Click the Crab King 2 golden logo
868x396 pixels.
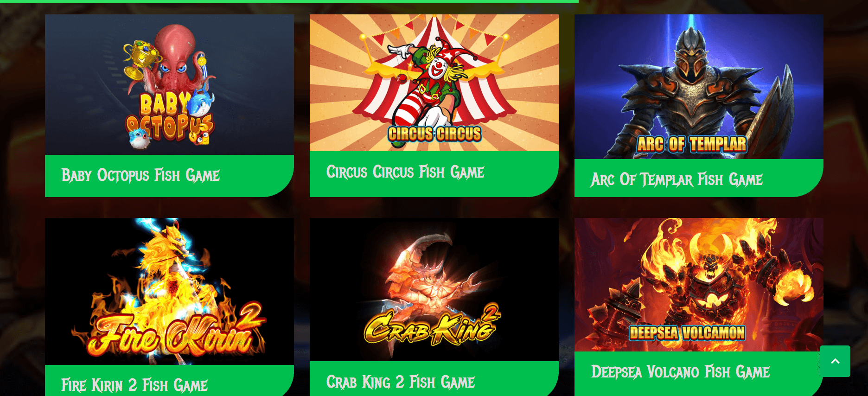click(x=432, y=326)
